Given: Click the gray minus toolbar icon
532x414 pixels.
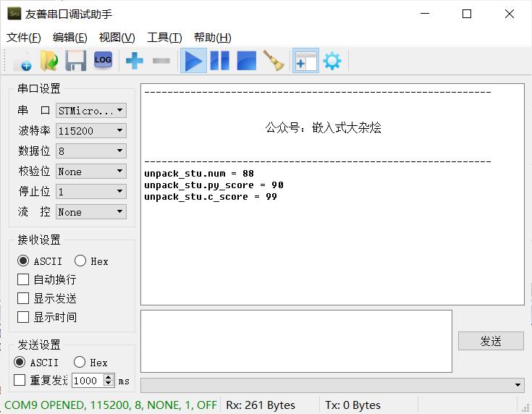Looking at the screenshot, I should pos(161,61).
